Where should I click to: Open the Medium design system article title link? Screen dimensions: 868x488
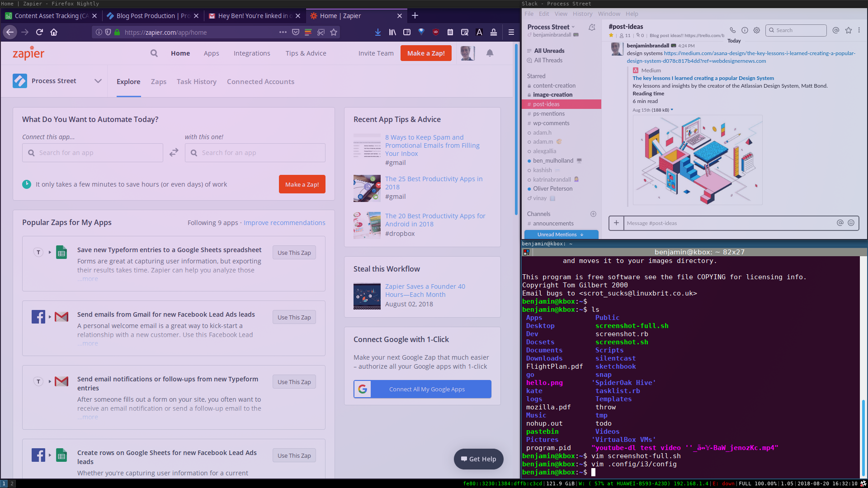(703, 78)
